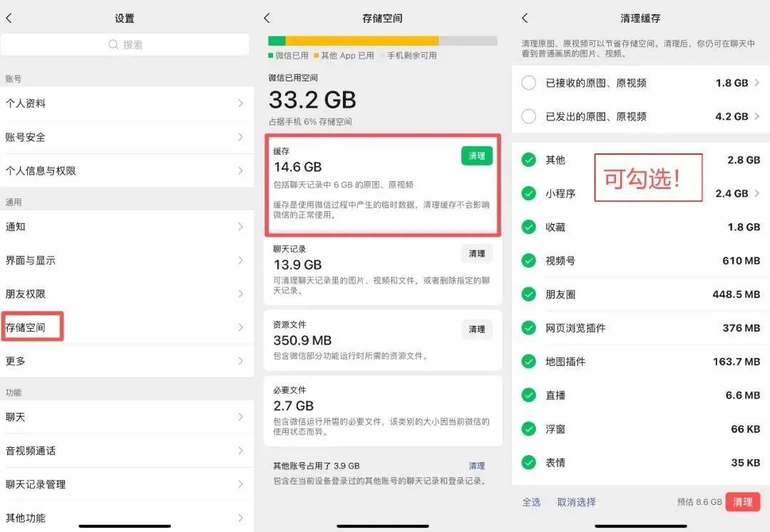Tap the magnifier icon in search bar

(113, 45)
